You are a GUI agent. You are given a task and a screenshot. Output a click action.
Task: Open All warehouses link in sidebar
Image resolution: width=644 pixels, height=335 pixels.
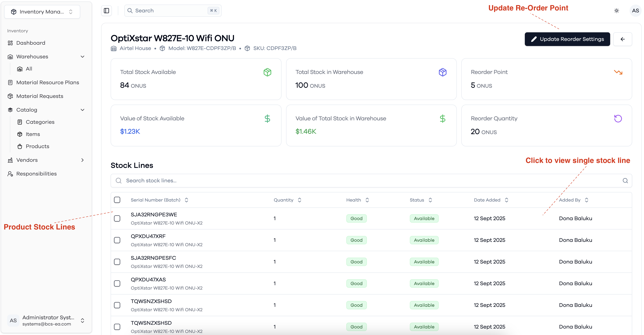(x=29, y=69)
